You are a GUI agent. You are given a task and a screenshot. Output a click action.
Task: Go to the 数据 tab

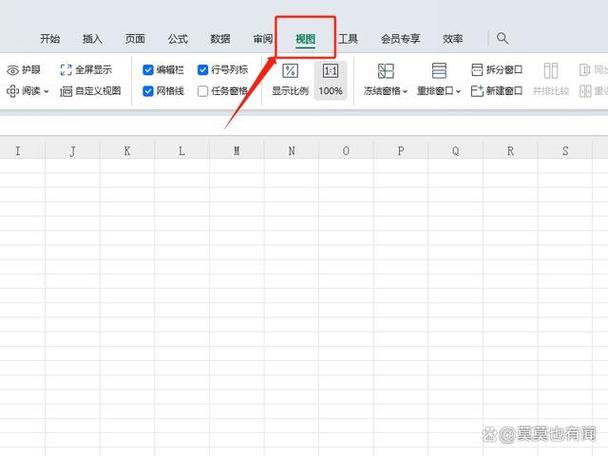[220, 39]
